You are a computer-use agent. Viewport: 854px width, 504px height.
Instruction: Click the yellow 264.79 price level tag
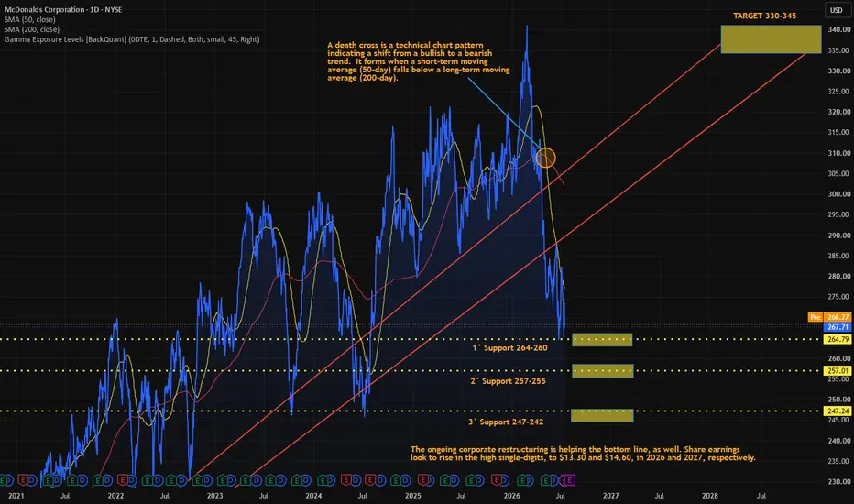838,339
